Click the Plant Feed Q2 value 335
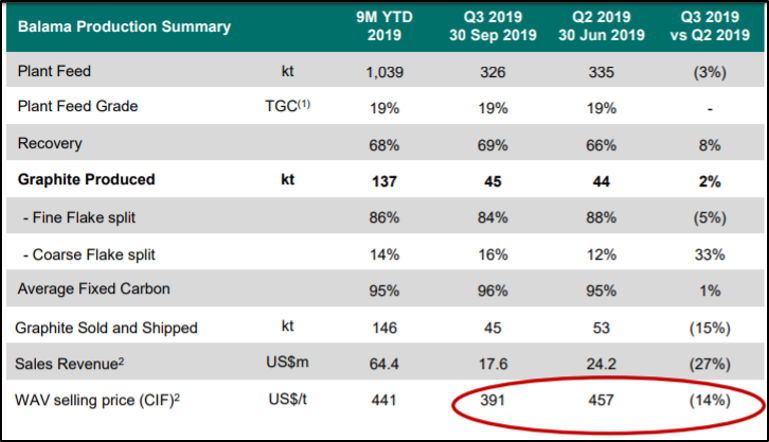The height and width of the screenshot is (442, 769). click(x=601, y=73)
